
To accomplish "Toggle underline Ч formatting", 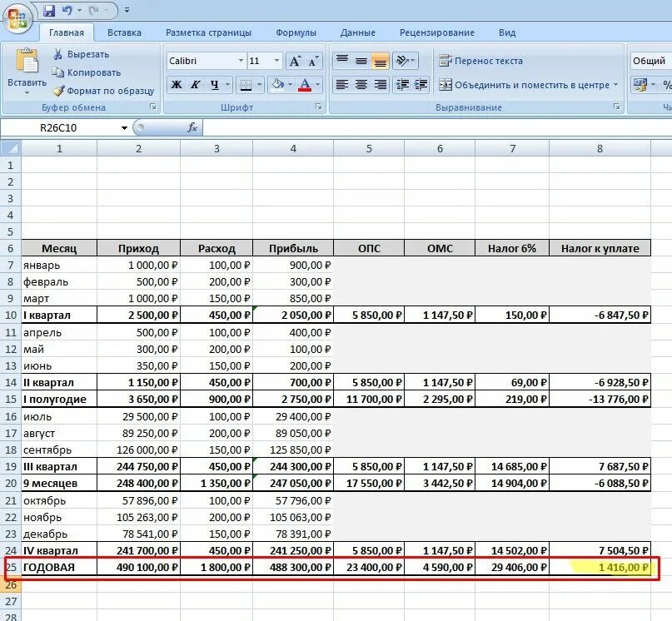I will [215, 85].
